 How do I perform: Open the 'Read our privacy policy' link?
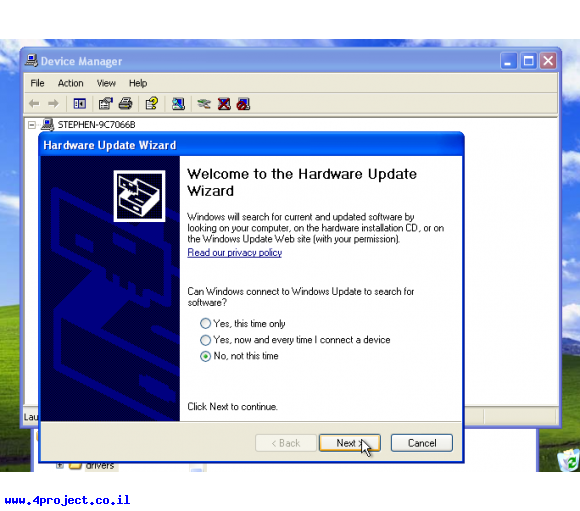point(235,253)
